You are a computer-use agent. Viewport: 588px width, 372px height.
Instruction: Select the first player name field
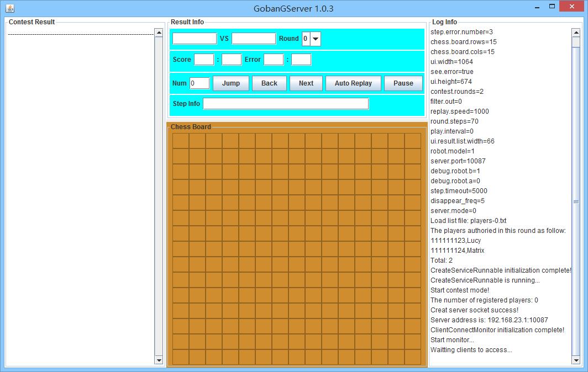[x=195, y=39]
